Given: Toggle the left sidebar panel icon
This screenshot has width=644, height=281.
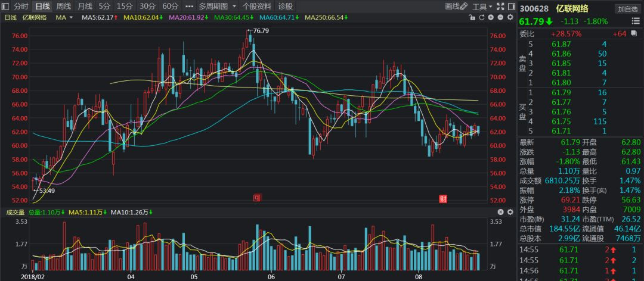Looking at the screenshot, I should point(5,6).
